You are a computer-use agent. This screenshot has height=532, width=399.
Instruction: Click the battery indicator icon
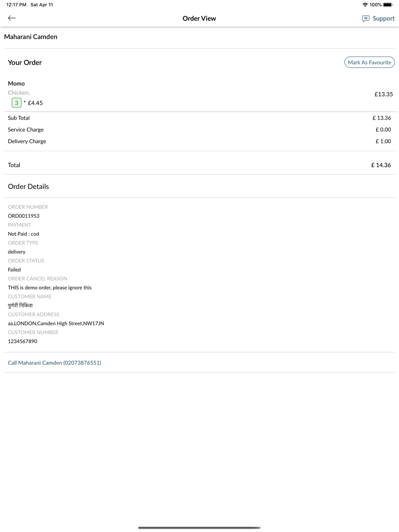pos(388,5)
